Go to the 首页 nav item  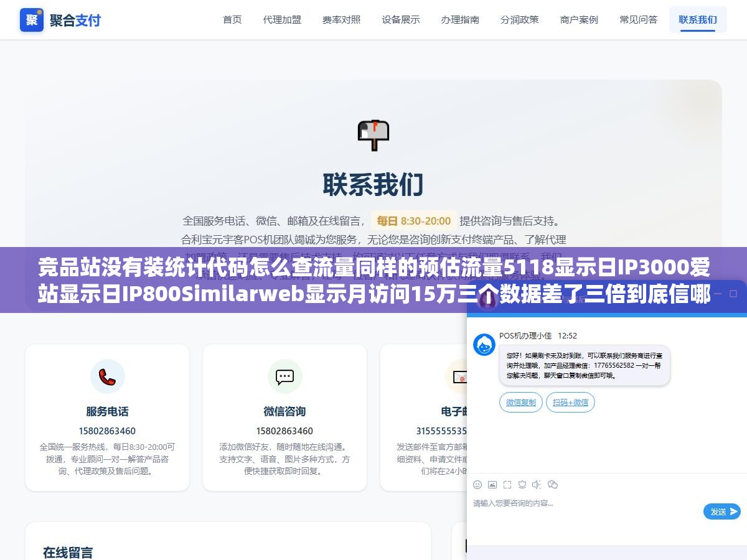point(232,20)
